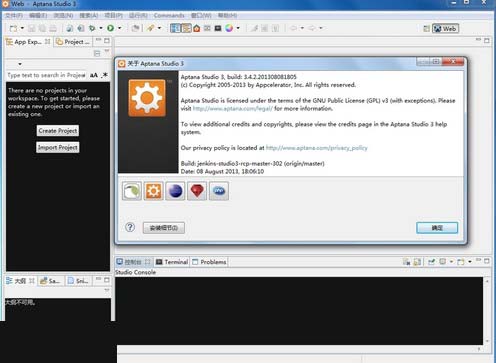Viewport: 496px width, 363px height.
Task: Open the 文件(F) menu
Action: (14, 16)
